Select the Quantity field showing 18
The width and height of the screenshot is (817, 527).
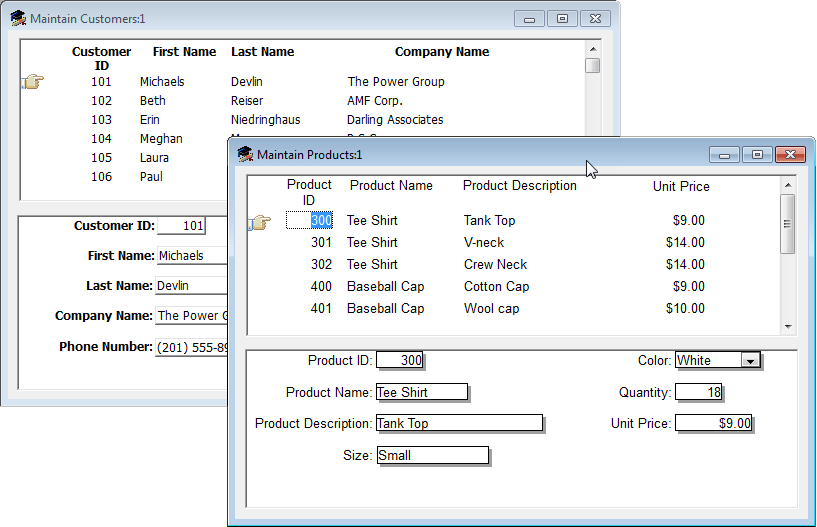point(700,392)
